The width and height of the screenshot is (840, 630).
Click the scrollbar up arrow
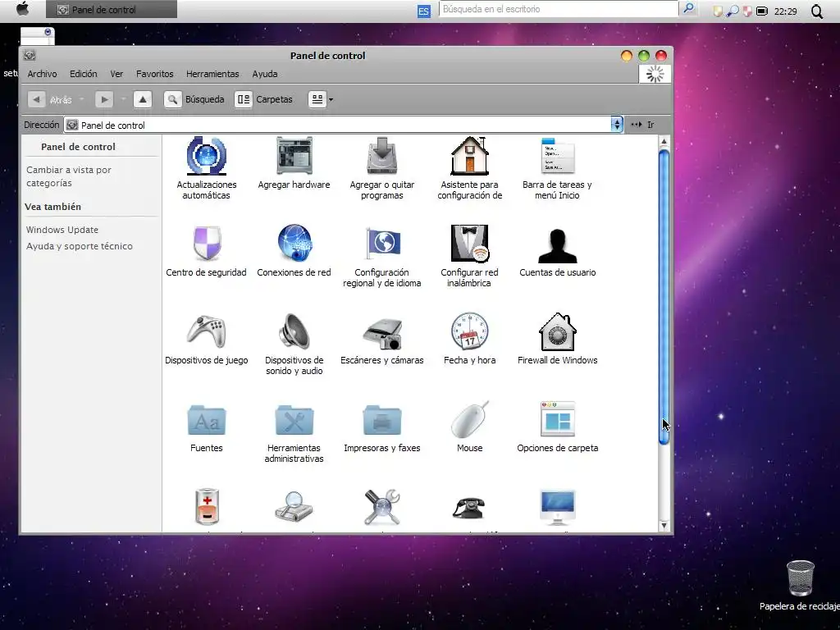click(664, 141)
